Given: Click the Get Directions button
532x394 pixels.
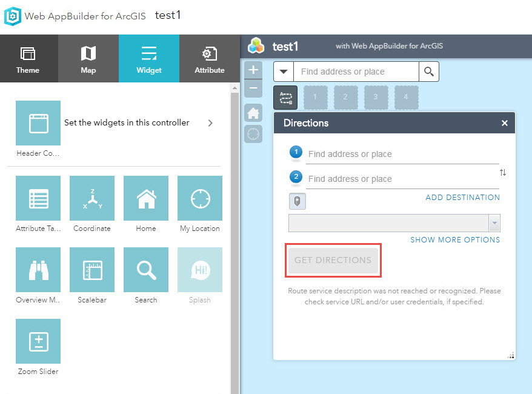Looking at the screenshot, I should click(333, 260).
